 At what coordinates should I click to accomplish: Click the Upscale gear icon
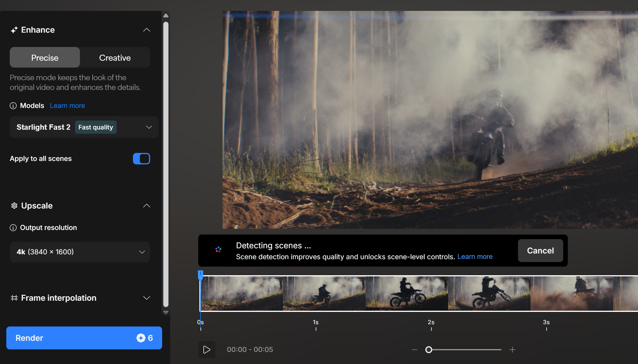[x=14, y=206]
